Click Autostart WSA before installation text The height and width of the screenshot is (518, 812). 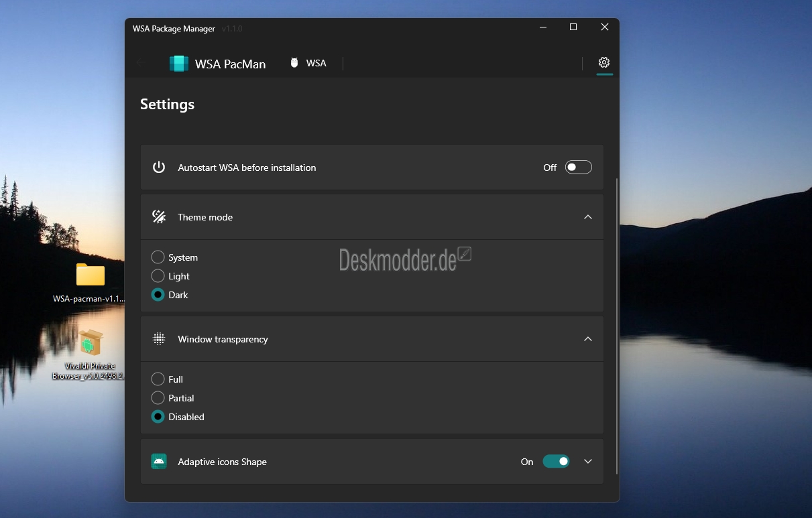pos(247,168)
